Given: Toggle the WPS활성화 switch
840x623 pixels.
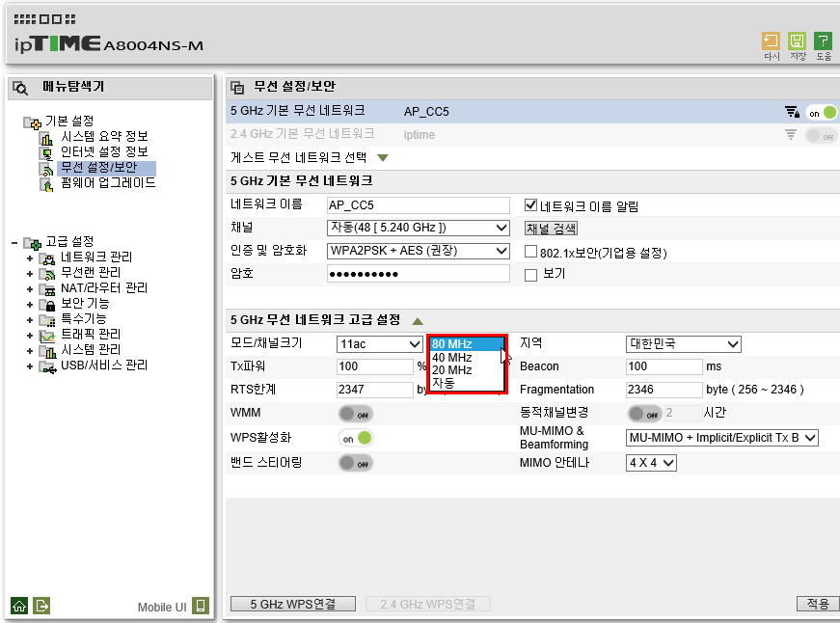Looking at the screenshot, I should [x=356, y=438].
